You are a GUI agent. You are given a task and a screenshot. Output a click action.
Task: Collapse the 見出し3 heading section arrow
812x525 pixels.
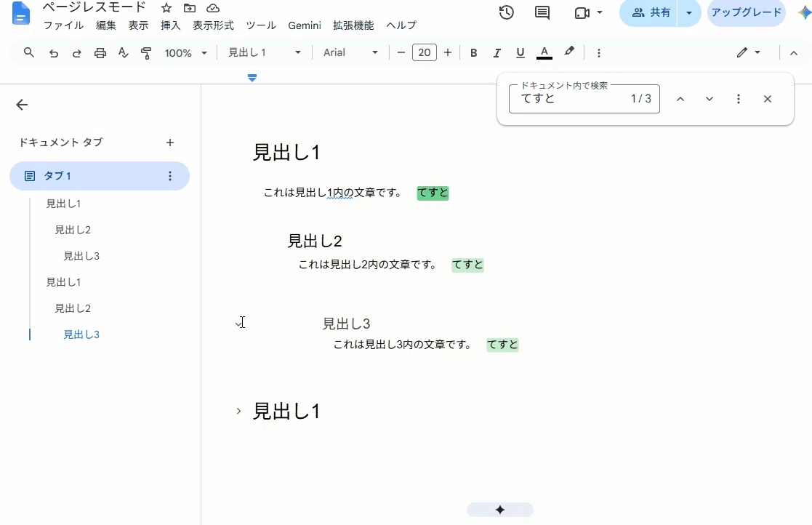click(238, 323)
